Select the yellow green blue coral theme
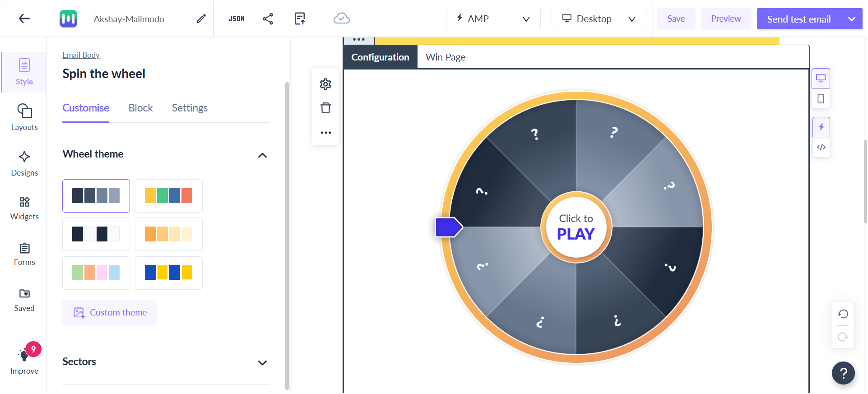This screenshot has width=868, height=394. [x=169, y=196]
